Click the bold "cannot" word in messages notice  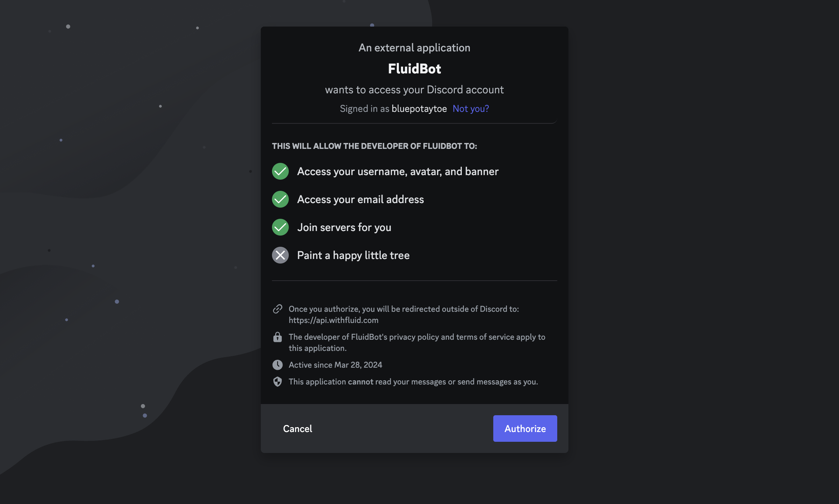(x=360, y=382)
